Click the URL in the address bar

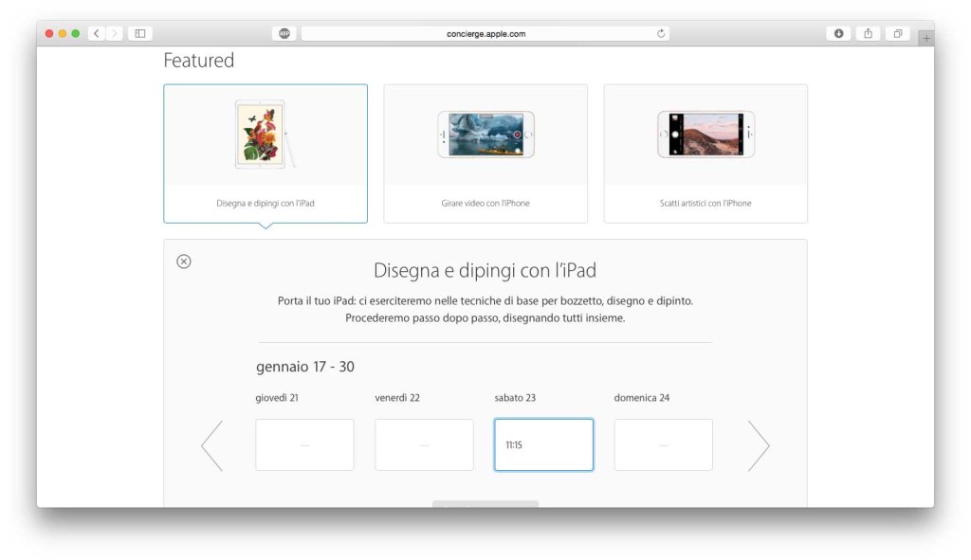485,32
